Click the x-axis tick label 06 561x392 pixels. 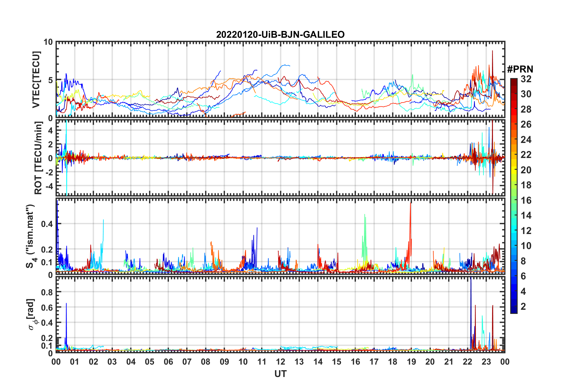coord(168,362)
